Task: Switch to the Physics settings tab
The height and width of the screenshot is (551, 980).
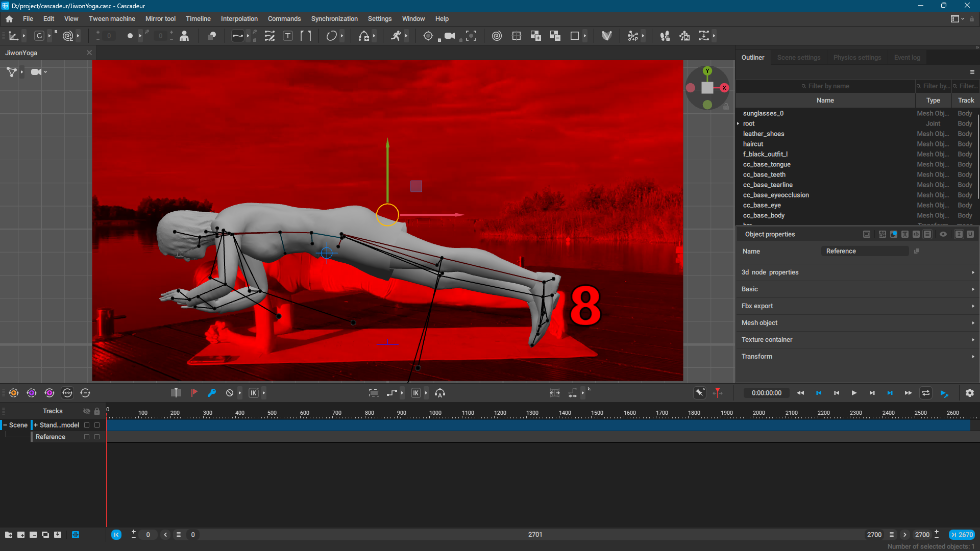Action: [x=857, y=57]
